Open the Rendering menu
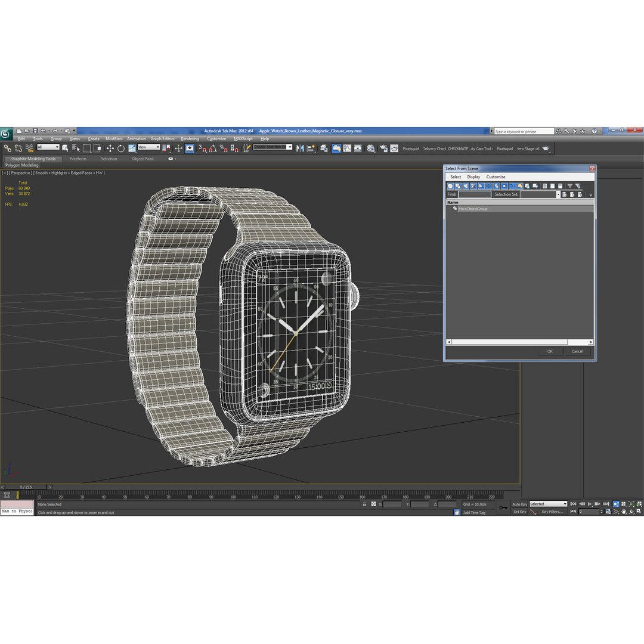 (190, 139)
